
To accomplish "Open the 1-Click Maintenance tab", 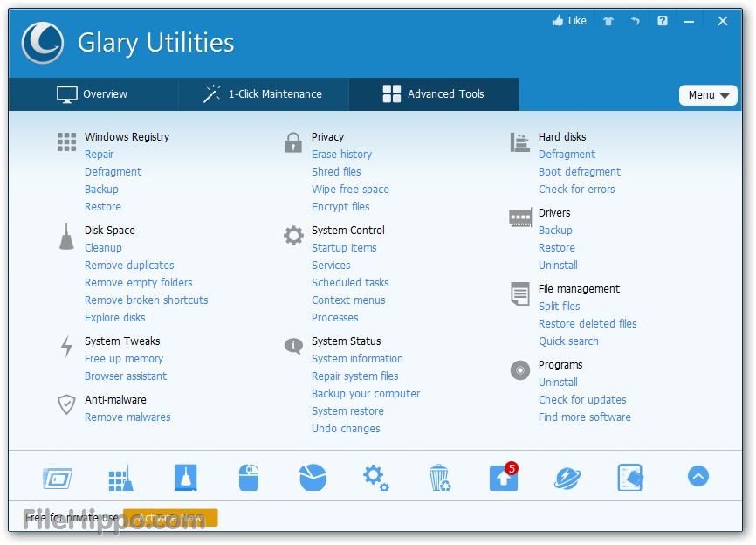I will click(x=264, y=93).
